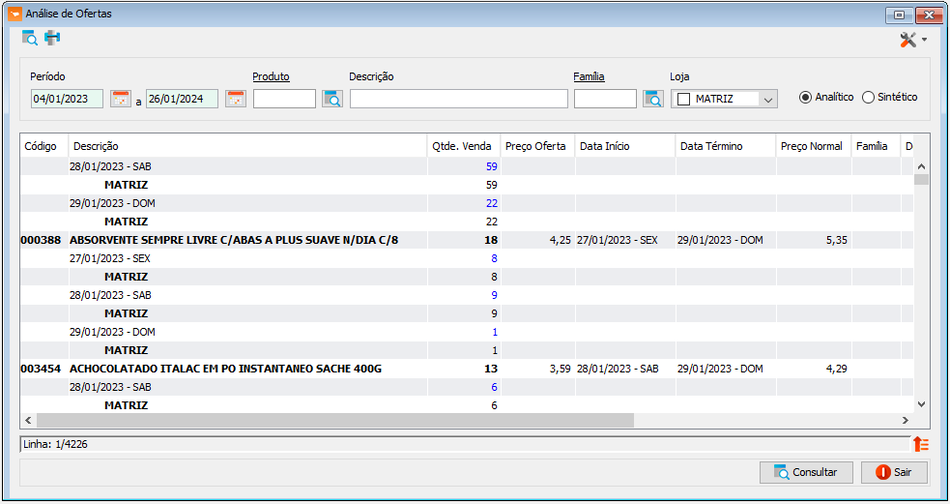Click the search magnifier toolbar icon
The width and height of the screenshot is (950, 504).
point(30,38)
